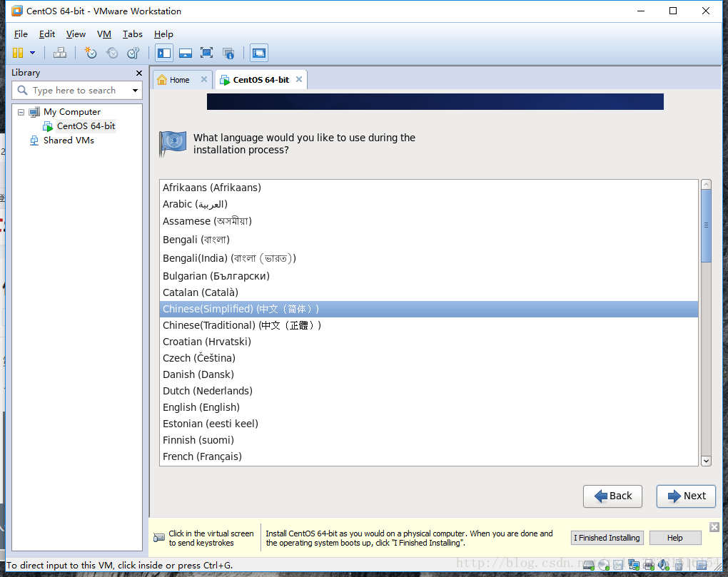Screen dimensions: 728x577
Task: Dismiss the yellow installation hint bar
Action: [714, 527]
